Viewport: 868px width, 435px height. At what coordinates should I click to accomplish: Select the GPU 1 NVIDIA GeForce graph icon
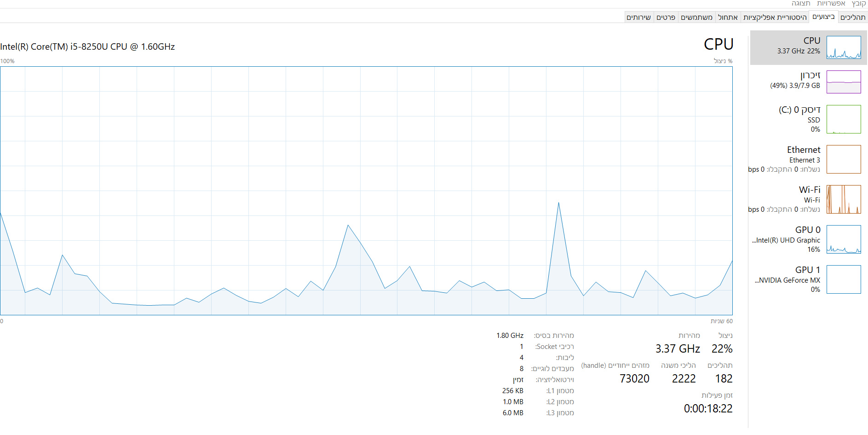click(844, 279)
